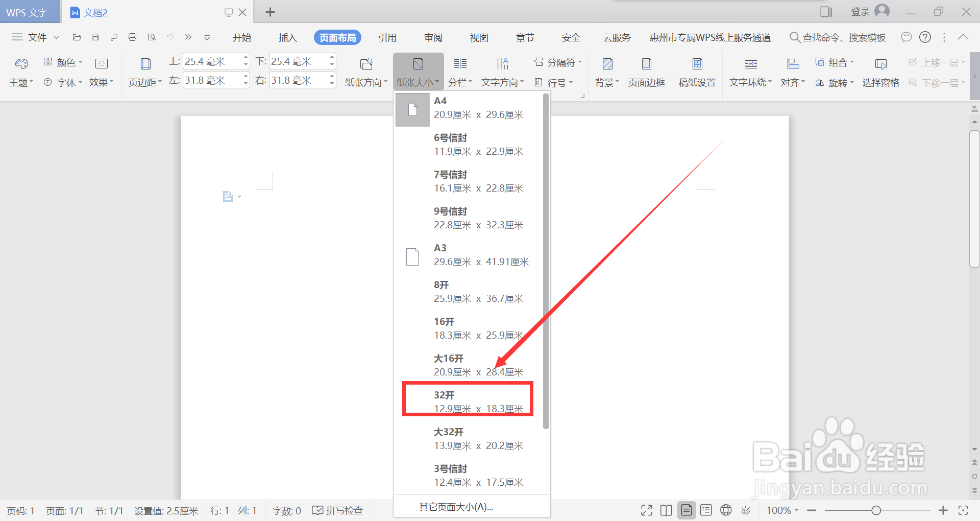980x521 pixels.
Task: Open 其它页面大小(A)... dialog
Action: point(456,507)
